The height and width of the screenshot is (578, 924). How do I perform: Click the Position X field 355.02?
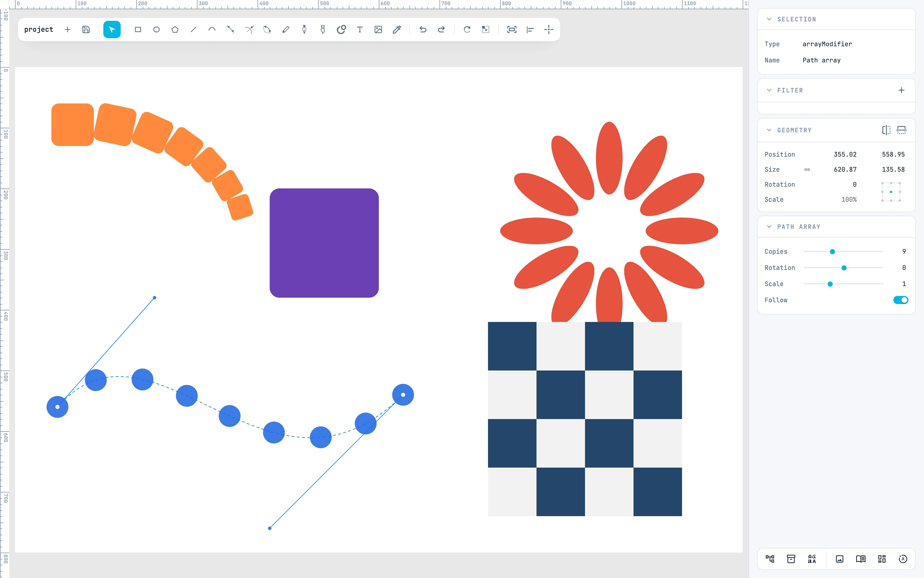point(845,154)
